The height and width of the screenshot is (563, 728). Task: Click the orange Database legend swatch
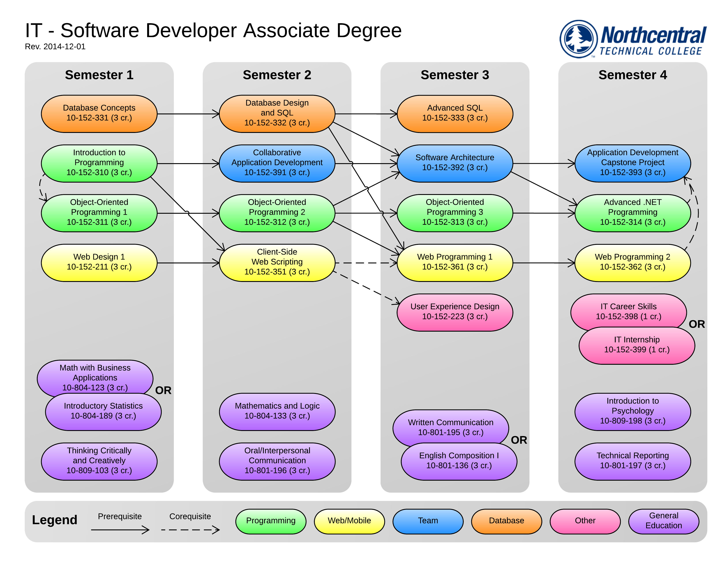click(x=506, y=521)
